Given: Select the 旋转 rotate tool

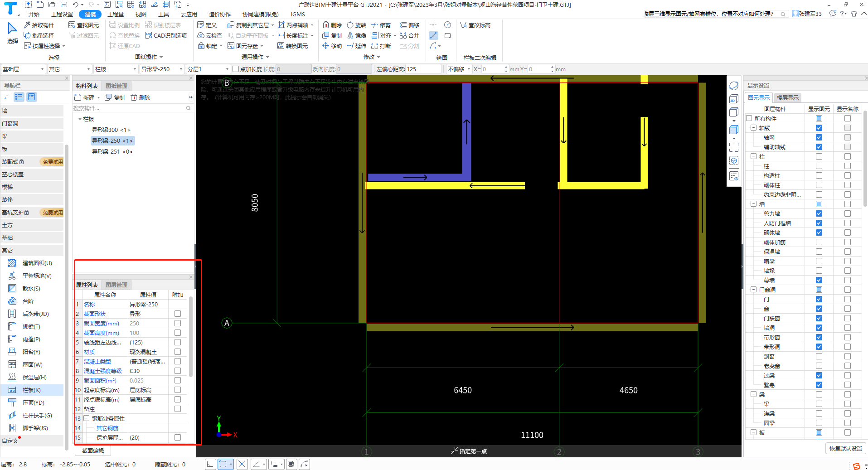Looking at the screenshot, I should (x=357, y=25).
